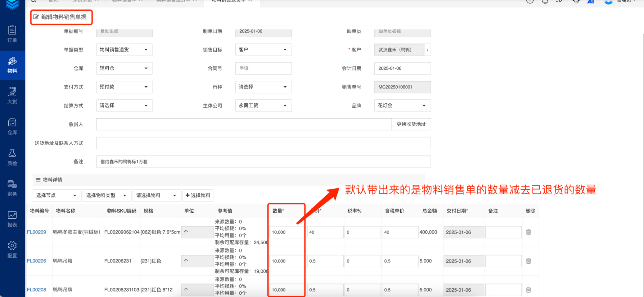Screen dimensions: 644x297
Task: Click the 送货地址及联系人方式 input field
Action: [263, 143]
